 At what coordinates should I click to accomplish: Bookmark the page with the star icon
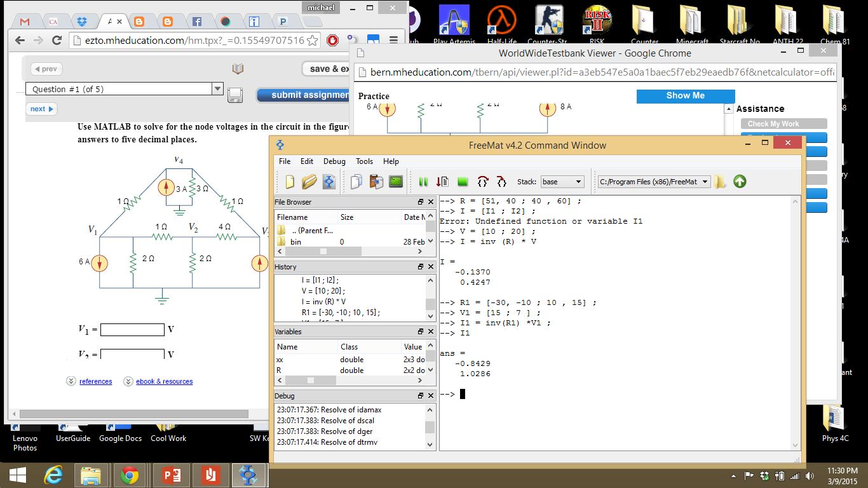pos(312,40)
